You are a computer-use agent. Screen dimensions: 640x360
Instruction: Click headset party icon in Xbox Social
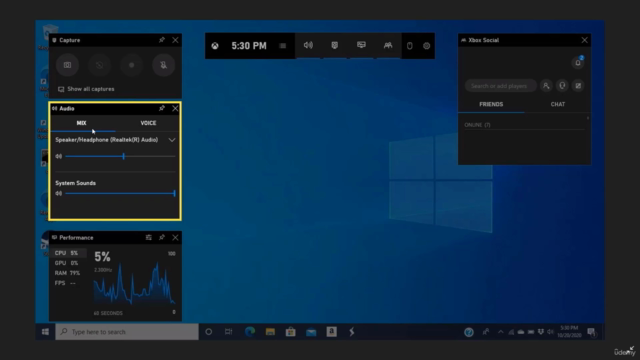tap(562, 86)
